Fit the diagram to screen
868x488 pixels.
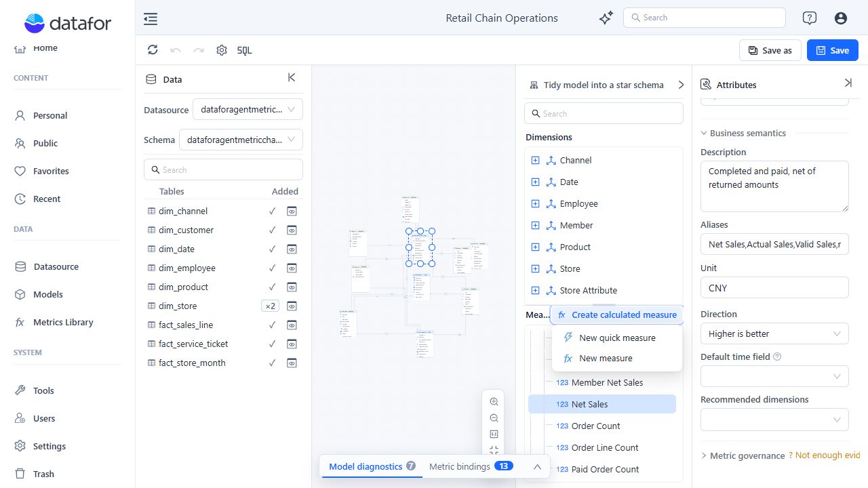494,450
